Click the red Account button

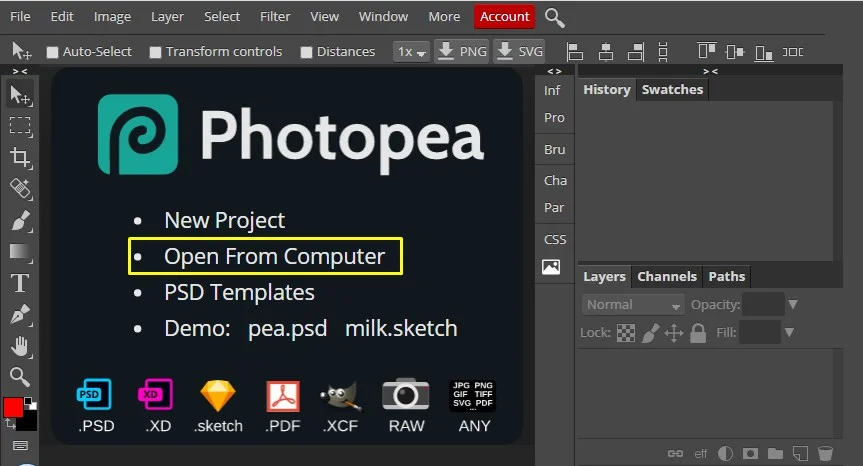tap(504, 17)
